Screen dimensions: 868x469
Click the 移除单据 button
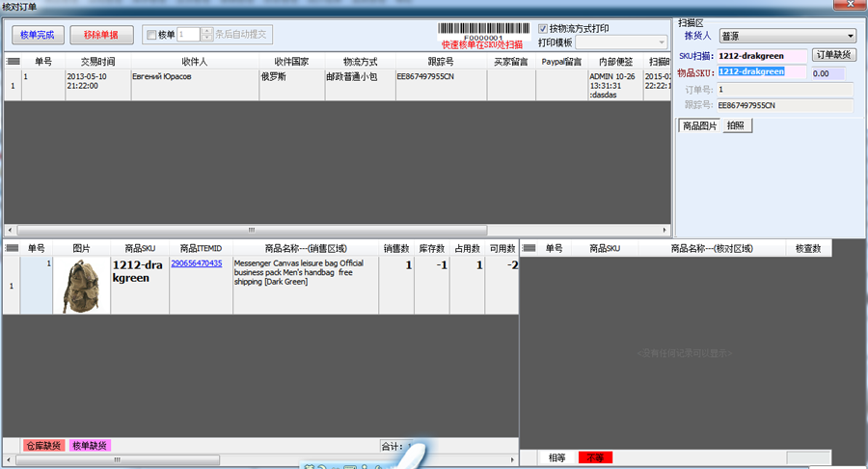101,36
